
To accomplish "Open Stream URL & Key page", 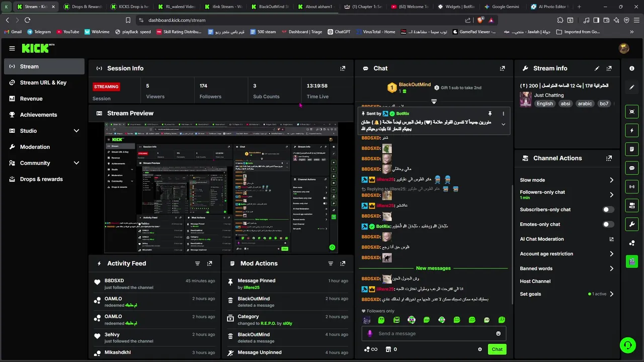I will tap(44, 82).
